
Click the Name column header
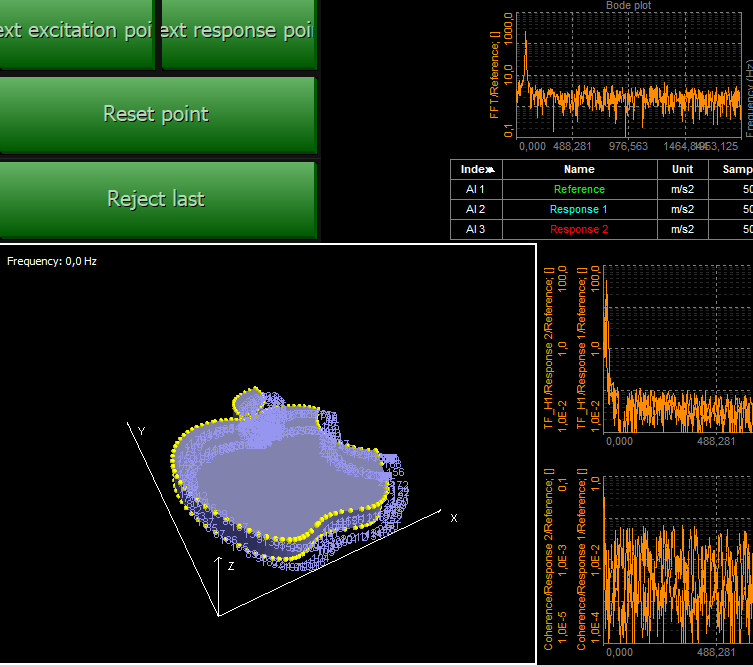click(579, 170)
